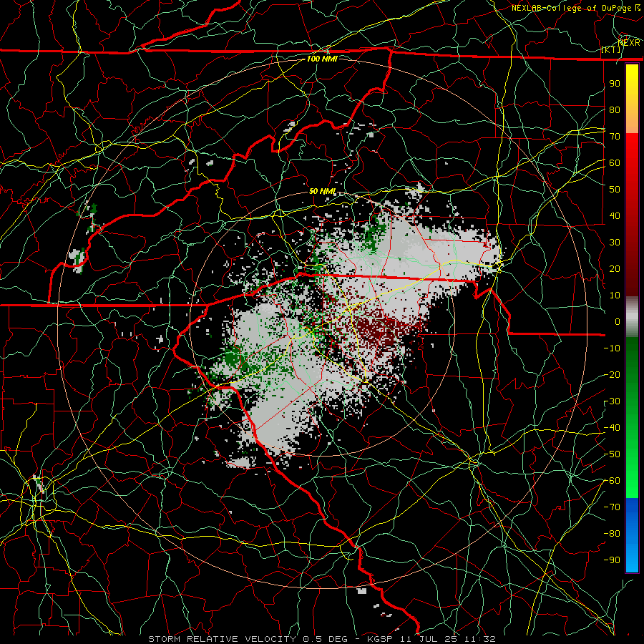The height and width of the screenshot is (644, 644).
Task: Click the 90 value on the velocity scale
Action: tap(615, 84)
